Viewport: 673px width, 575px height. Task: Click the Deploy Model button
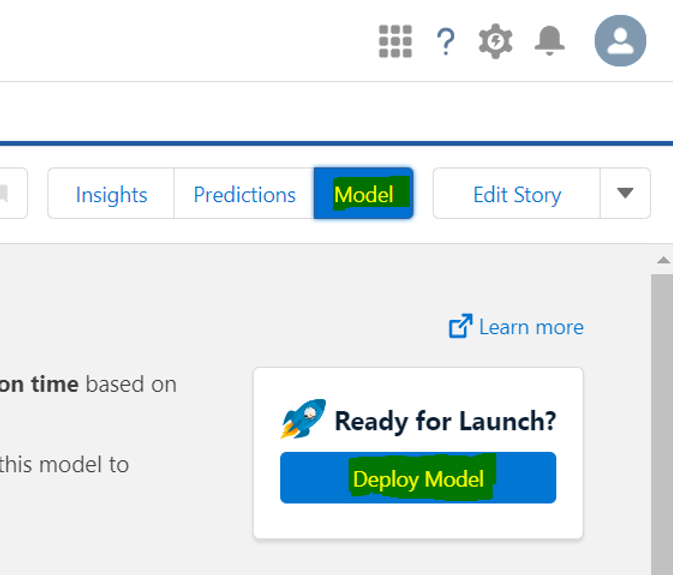point(418,478)
